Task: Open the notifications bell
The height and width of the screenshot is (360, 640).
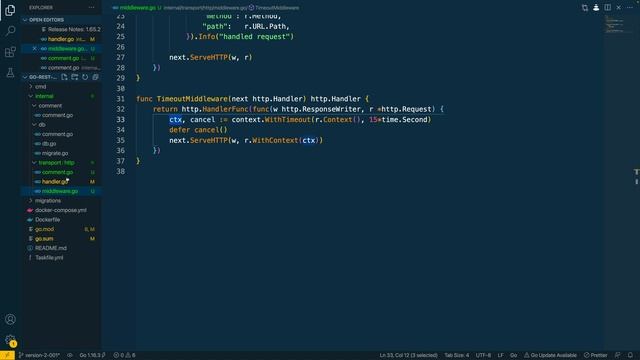Action: [630, 356]
